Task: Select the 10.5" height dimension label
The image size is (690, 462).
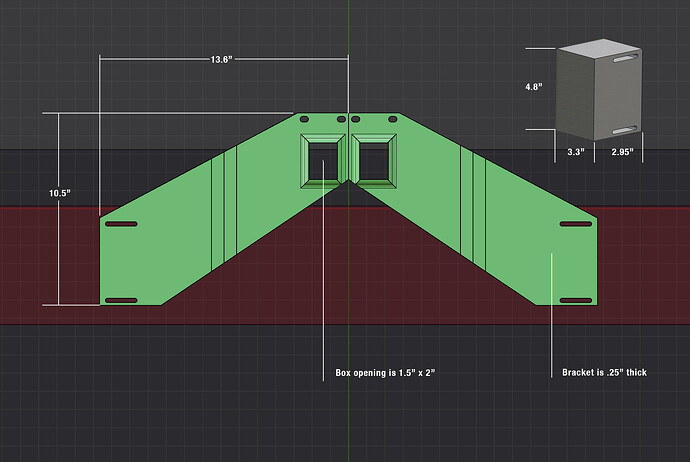Action: pyautogui.click(x=59, y=193)
